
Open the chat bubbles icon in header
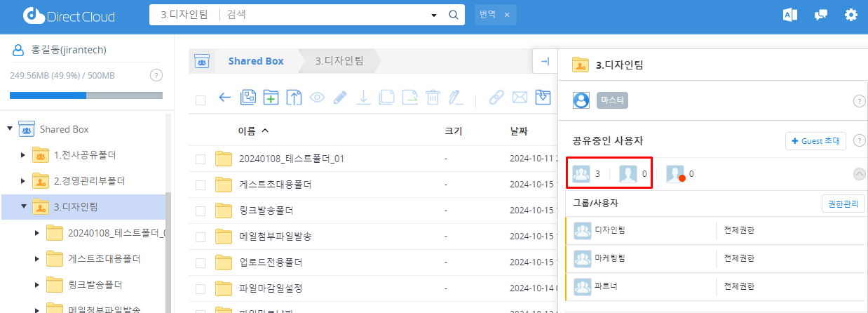tap(821, 15)
